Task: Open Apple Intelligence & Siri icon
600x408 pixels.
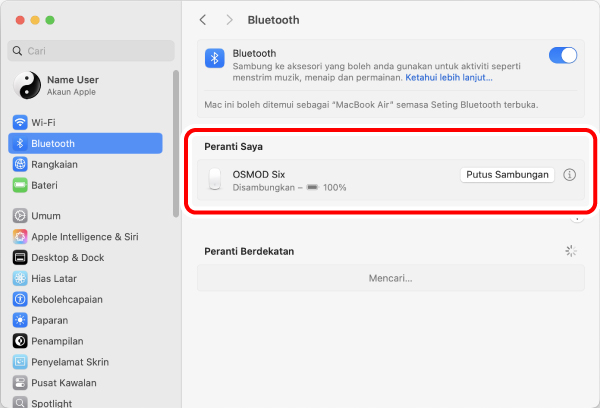Action: tap(20, 236)
